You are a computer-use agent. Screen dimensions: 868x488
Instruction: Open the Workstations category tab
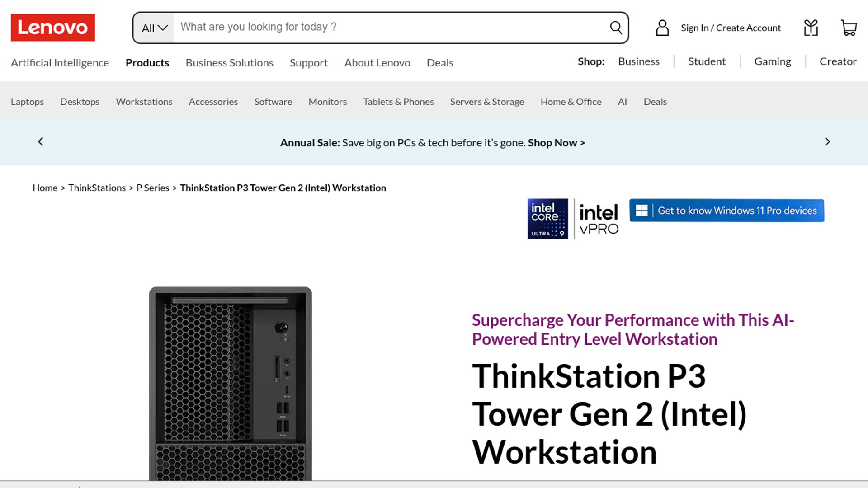coord(144,102)
